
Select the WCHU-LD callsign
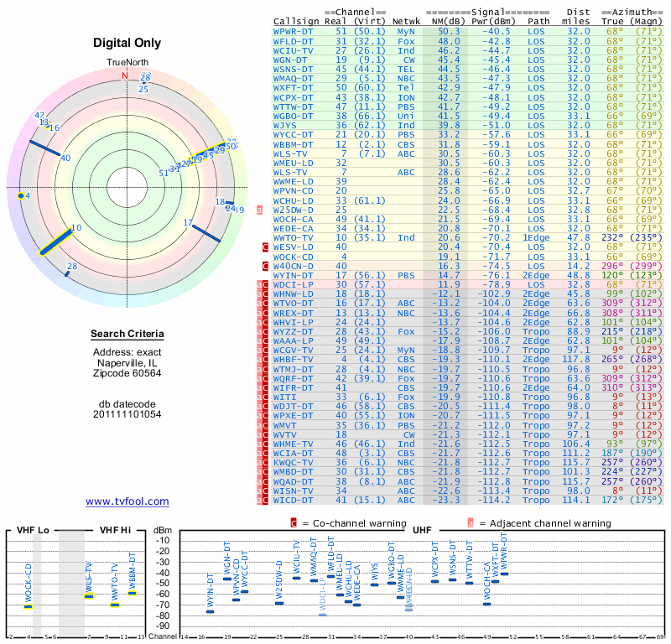pos(293,200)
